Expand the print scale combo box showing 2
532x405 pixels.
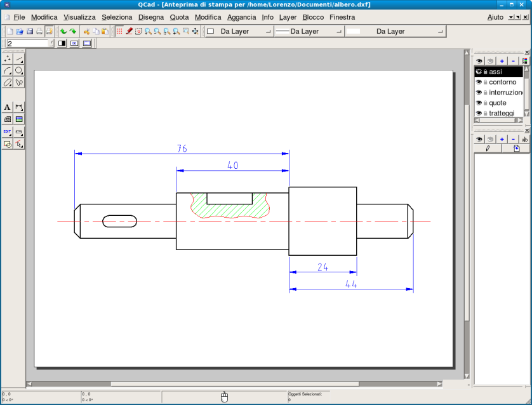(x=50, y=44)
